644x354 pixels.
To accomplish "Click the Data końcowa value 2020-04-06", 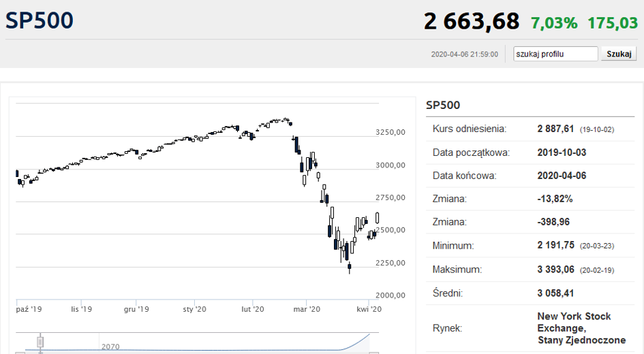I will 562,176.
